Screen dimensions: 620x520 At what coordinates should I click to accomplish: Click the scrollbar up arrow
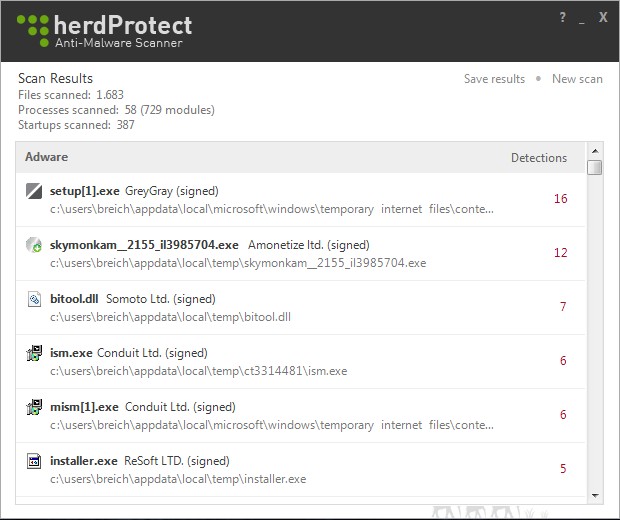point(595,151)
